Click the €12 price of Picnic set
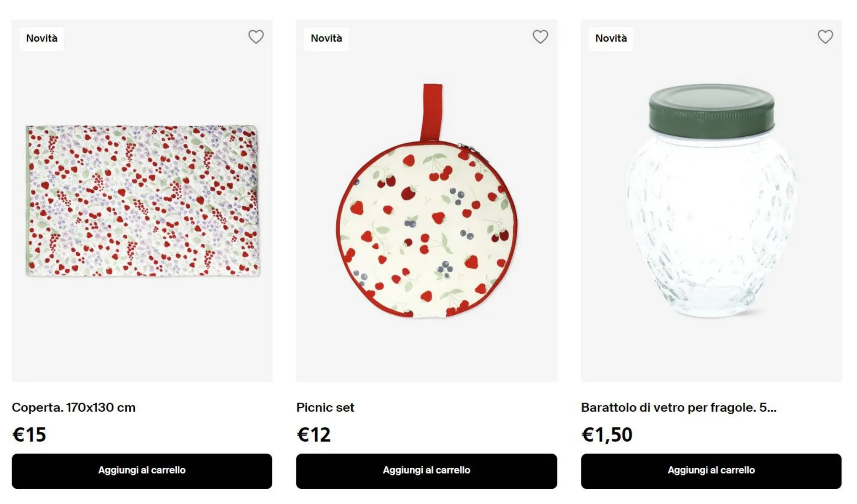The width and height of the screenshot is (857, 504). click(x=314, y=434)
